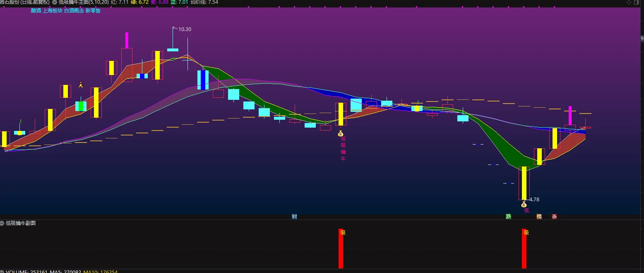This screenshot has width=644, height=273.
Task: Click the second red 吸 signal bar
Action: [x=524, y=249]
